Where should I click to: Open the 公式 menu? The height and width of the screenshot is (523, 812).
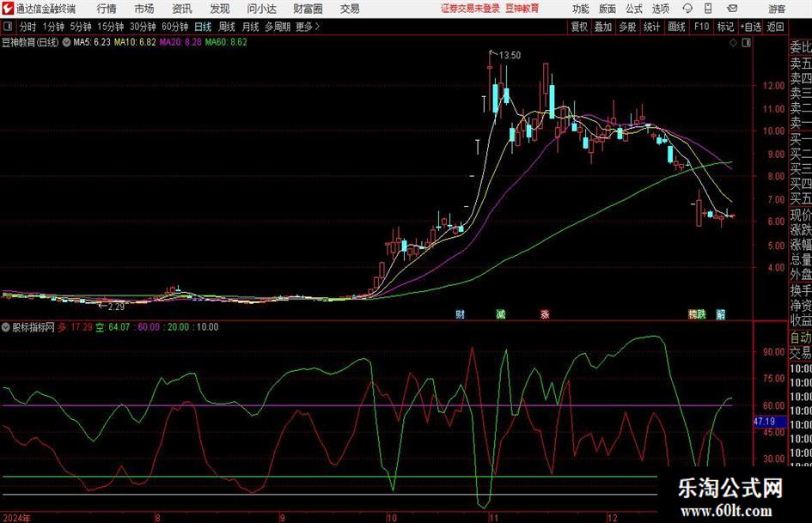633,9
